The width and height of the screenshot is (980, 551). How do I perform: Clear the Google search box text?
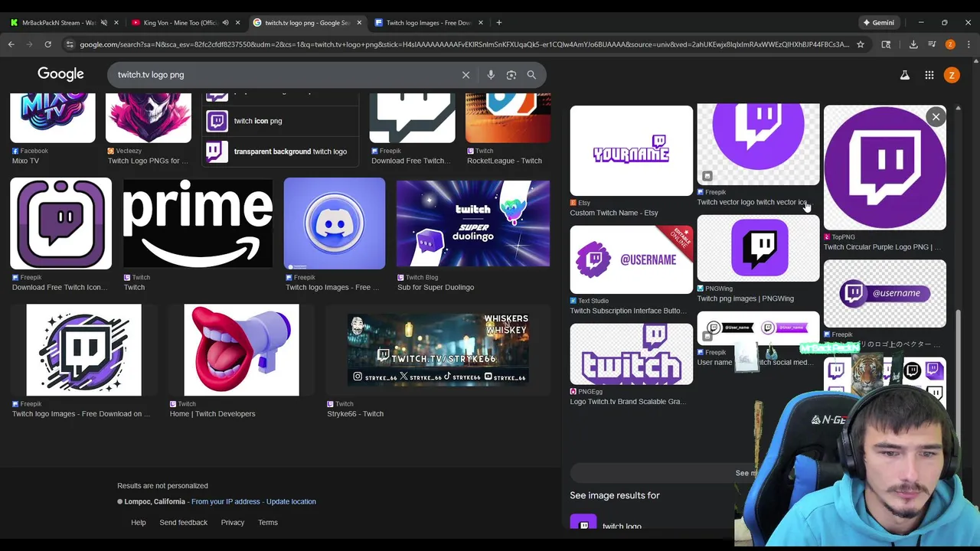pos(465,75)
